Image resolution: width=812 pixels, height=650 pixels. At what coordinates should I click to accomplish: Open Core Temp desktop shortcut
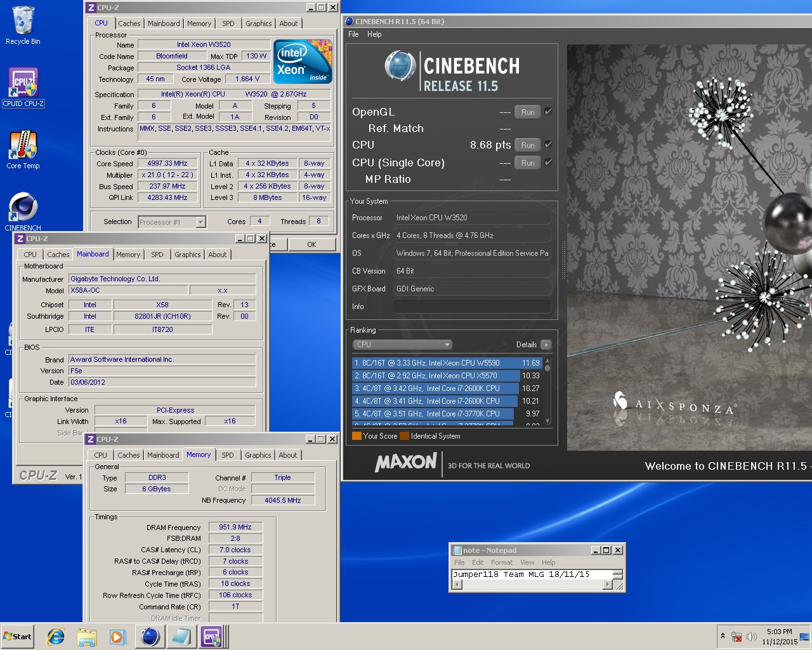click(x=23, y=150)
